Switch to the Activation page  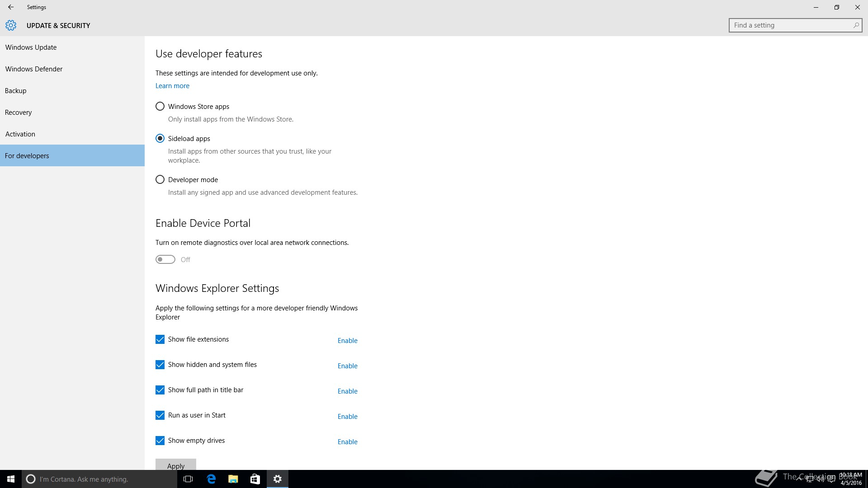[x=72, y=134]
